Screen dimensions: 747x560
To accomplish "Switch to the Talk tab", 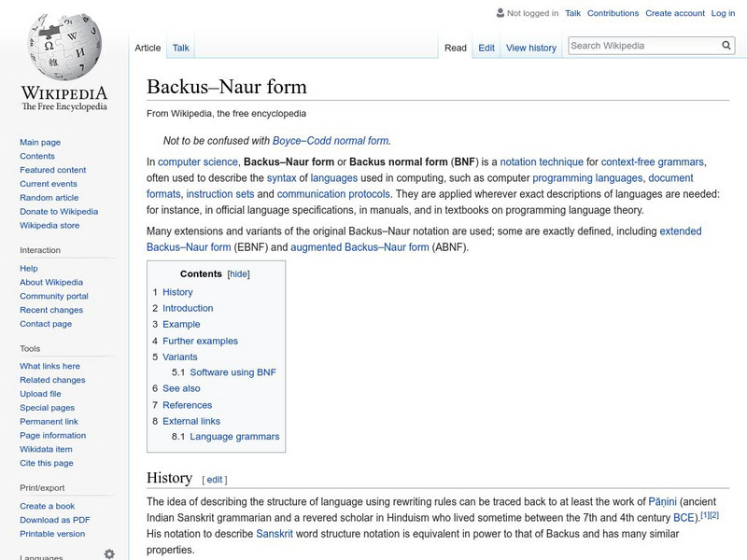I will [x=179, y=48].
